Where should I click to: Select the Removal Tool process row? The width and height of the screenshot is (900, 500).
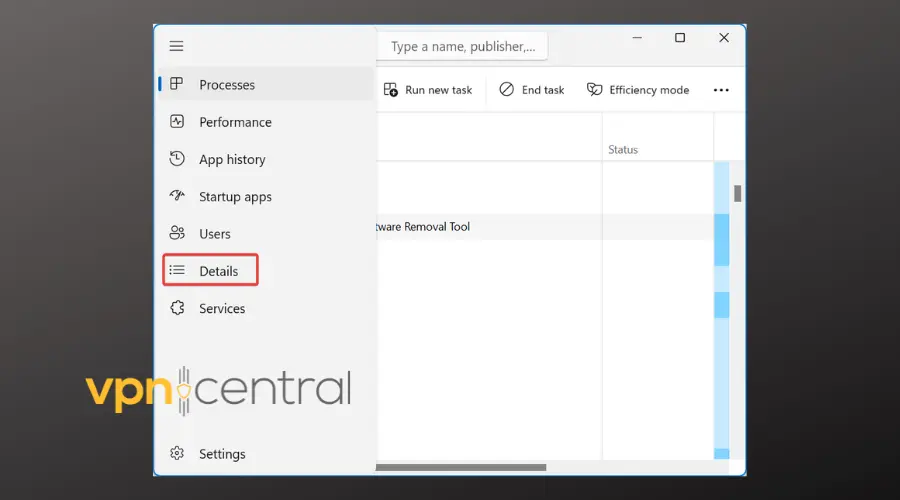[544, 227]
